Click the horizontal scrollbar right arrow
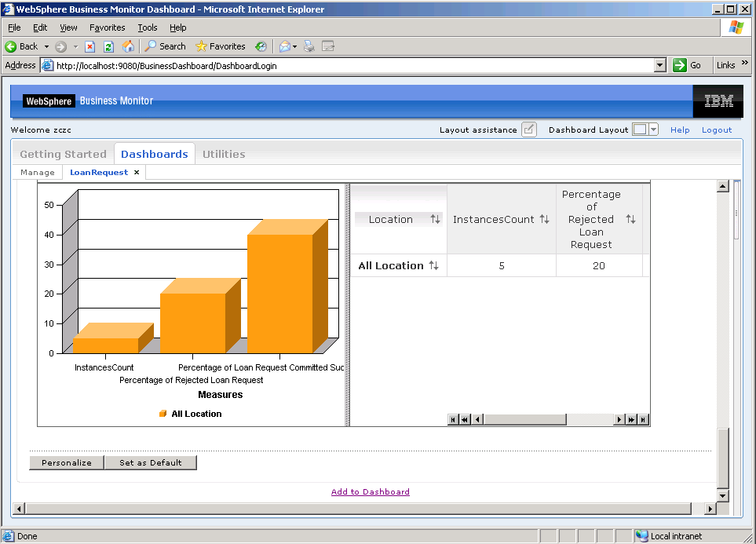This screenshot has width=756, height=544. tap(710, 509)
